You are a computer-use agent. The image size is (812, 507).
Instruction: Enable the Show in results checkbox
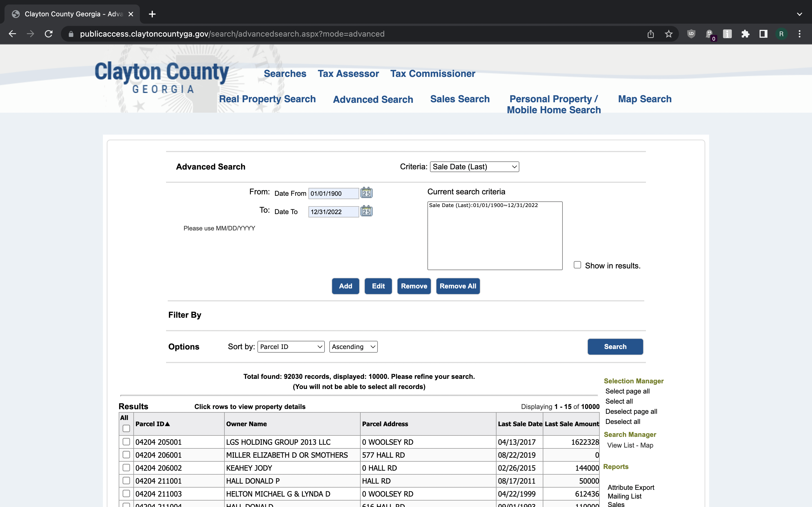tap(577, 265)
